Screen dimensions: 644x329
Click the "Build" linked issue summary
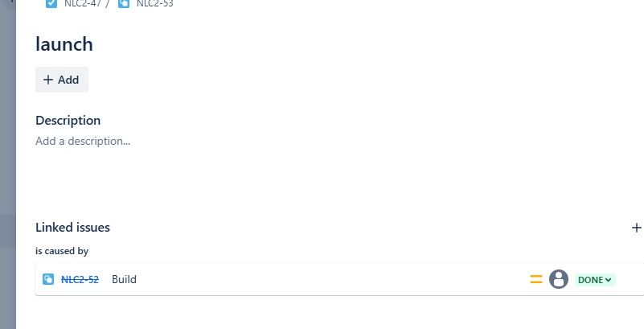[124, 279]
